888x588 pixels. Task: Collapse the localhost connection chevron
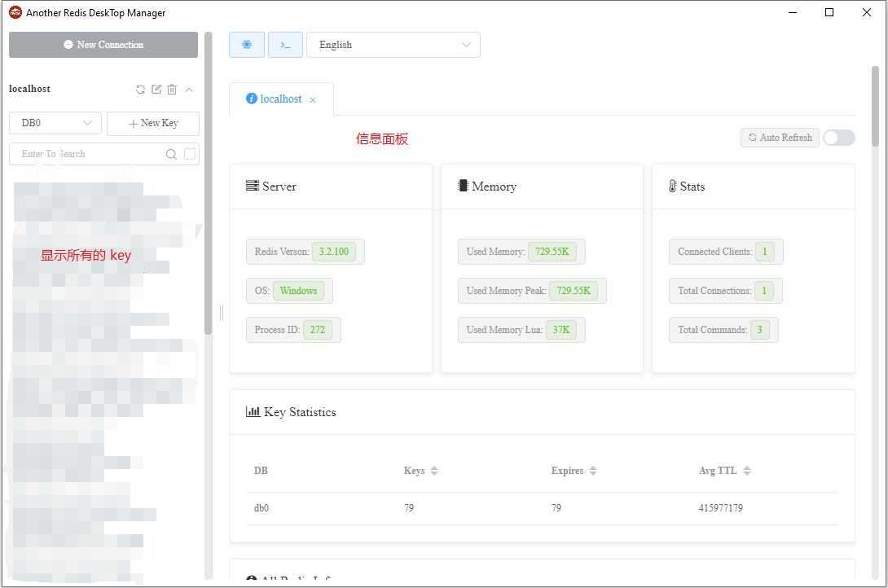[189, 90]
